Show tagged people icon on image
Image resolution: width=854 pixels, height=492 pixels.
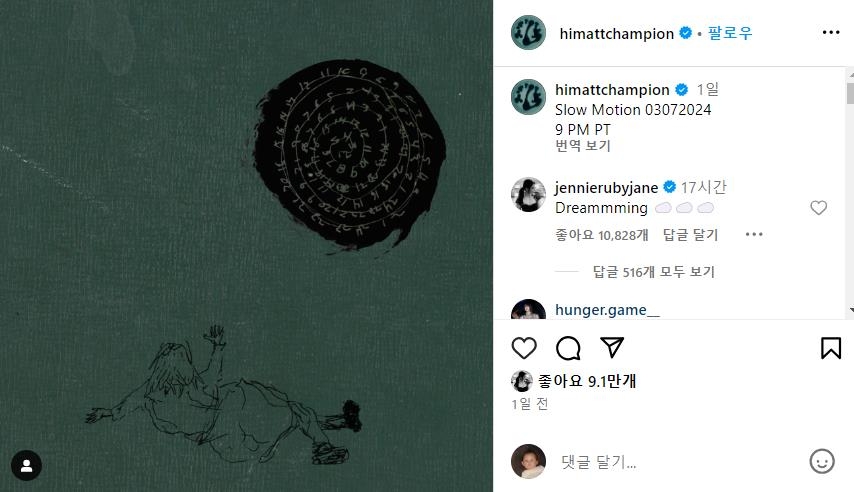point(26,465)
